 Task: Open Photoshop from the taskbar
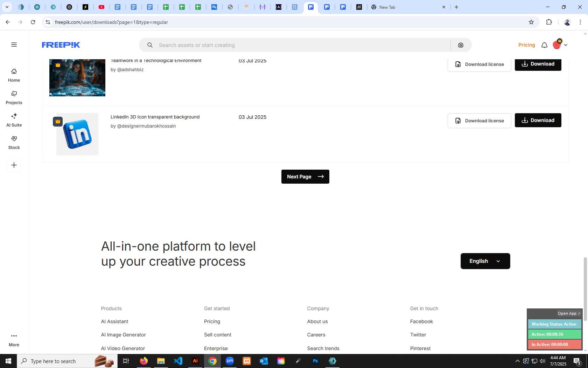[315, 361]
